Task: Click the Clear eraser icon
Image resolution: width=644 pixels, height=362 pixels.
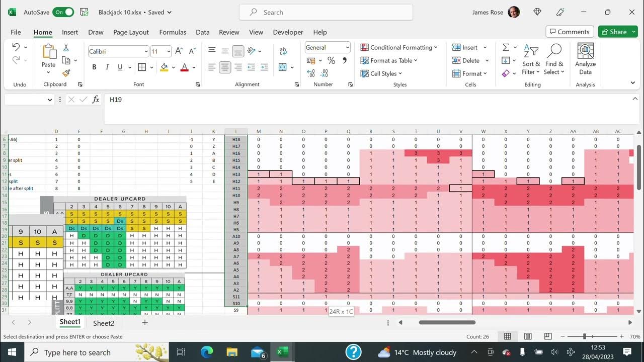Action: (506, 73)
